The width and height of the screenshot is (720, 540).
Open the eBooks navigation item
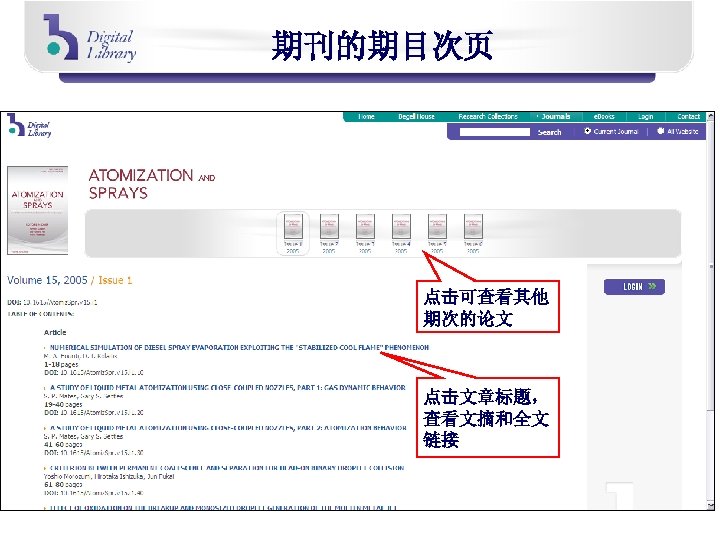coord(603,117)
